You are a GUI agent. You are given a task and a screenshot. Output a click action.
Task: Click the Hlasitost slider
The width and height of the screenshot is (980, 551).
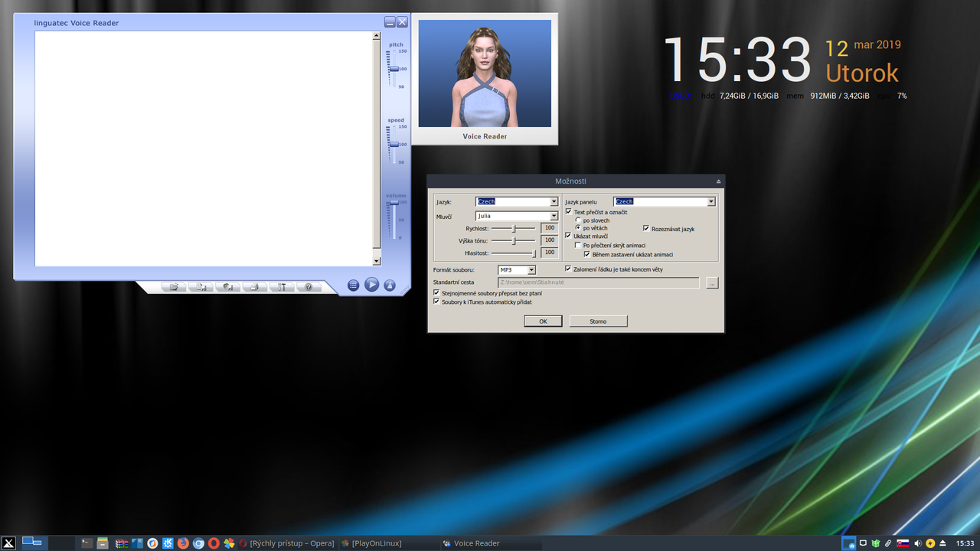click(x=513, y=253)
